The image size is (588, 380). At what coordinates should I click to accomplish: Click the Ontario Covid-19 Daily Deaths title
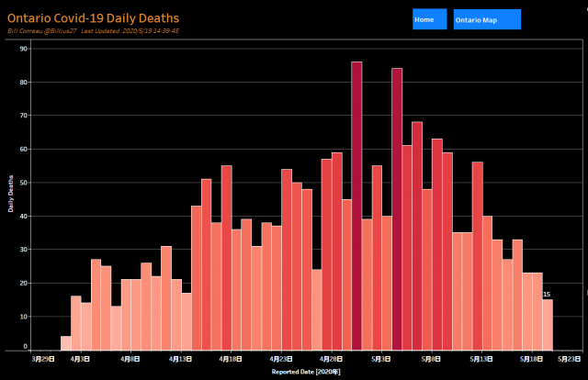point(93,18)
